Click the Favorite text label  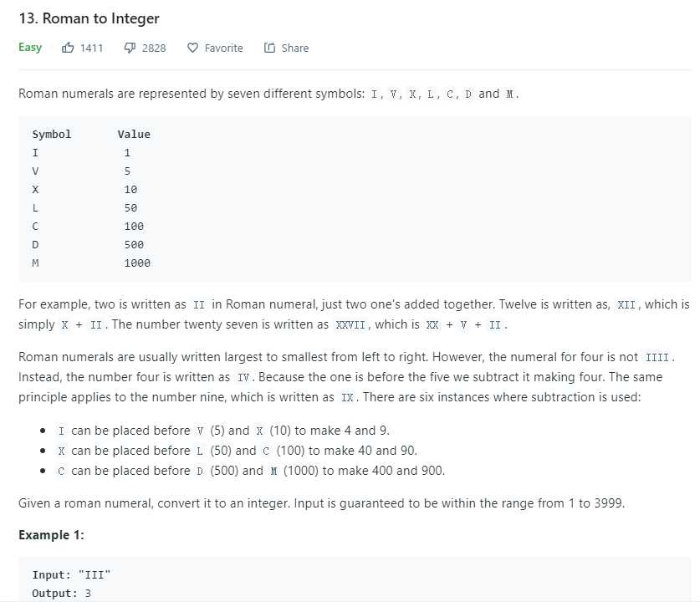[x=223, y=48]
